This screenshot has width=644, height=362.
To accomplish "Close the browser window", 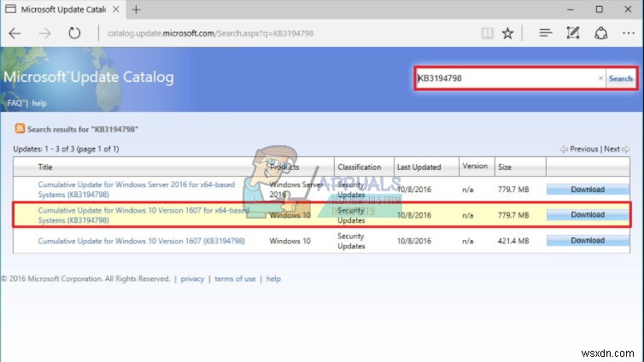I will click(628, 9).
